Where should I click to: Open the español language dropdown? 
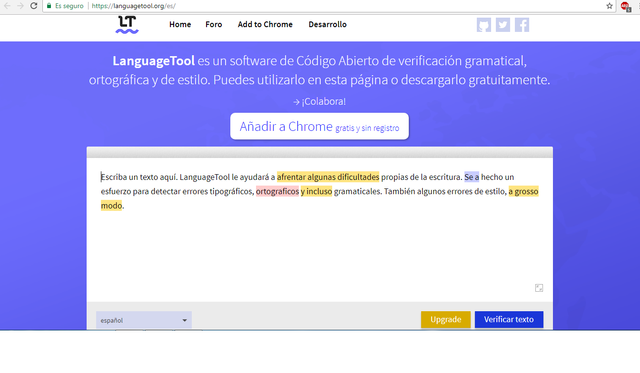coord(144,320)
